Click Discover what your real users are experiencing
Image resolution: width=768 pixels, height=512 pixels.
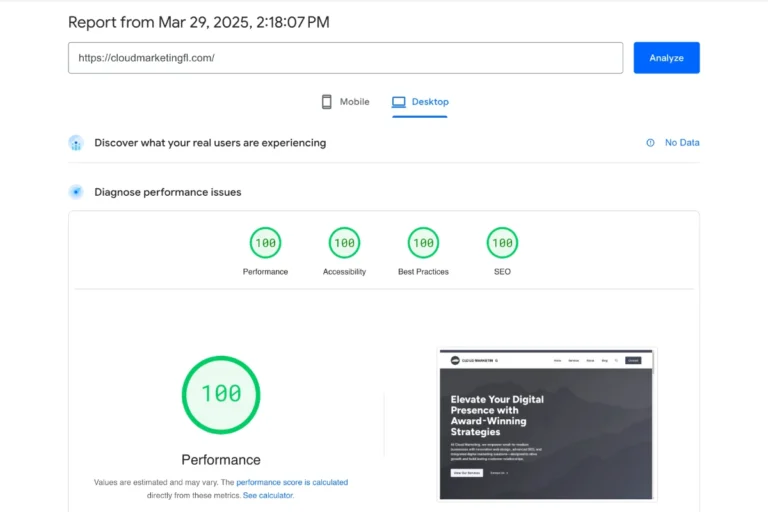(210, 143)
